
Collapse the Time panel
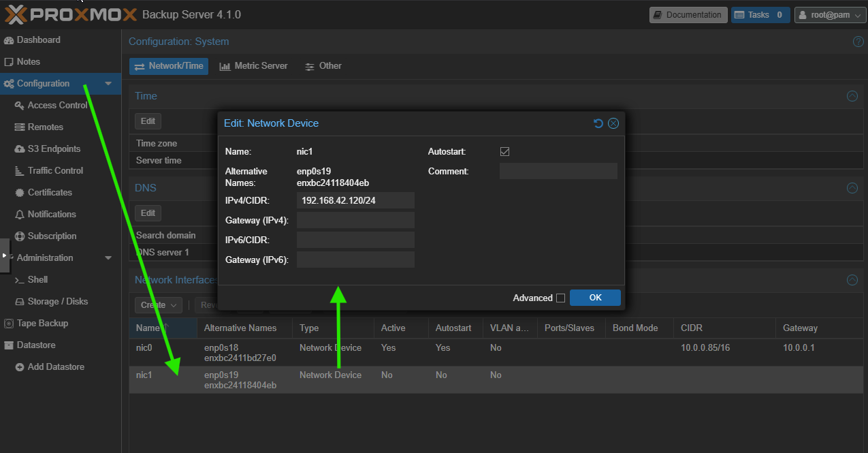pos(852,96)
